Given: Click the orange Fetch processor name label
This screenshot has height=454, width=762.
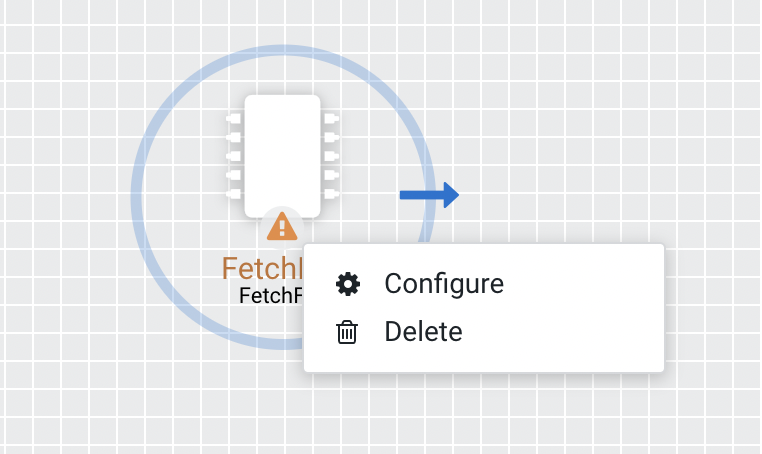Looking at the screenshot, I should coord(261,268).
